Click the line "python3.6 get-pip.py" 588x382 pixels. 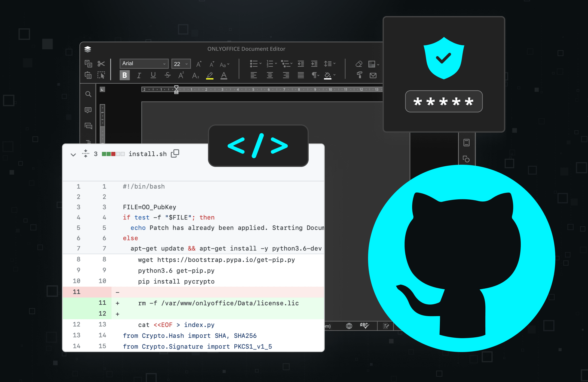point(176,270)
